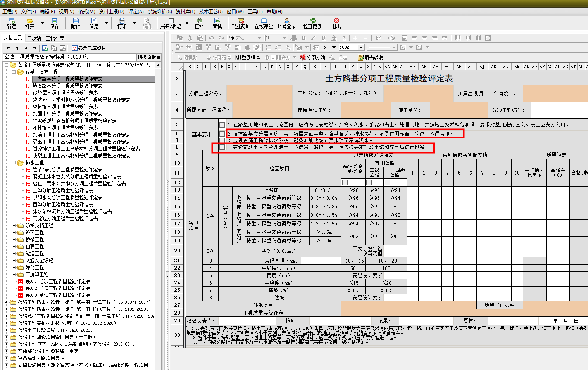The height and width of the screenshot is (370, 588).
Task: Collapse 排水工程 tree node
Action: [x=14, y=163]
